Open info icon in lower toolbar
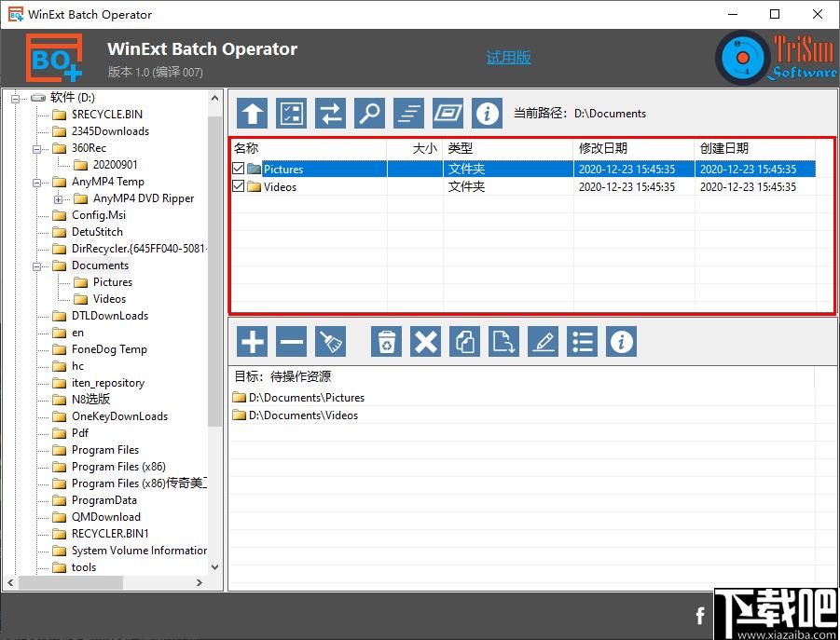This screenshot has width=840, height=640. (x=622, y=341)
